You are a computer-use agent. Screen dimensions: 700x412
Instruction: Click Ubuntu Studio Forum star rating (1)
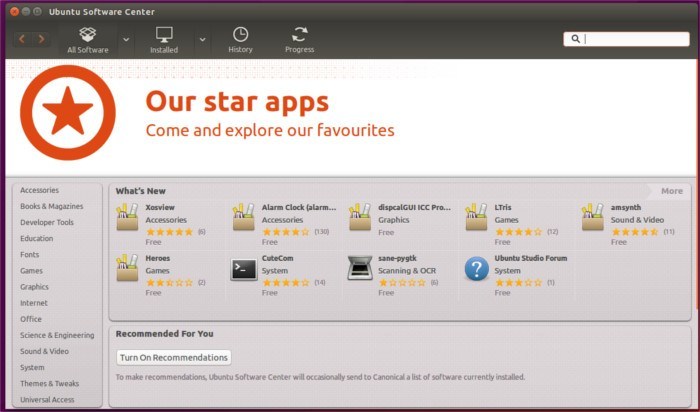tap(518, 283)
